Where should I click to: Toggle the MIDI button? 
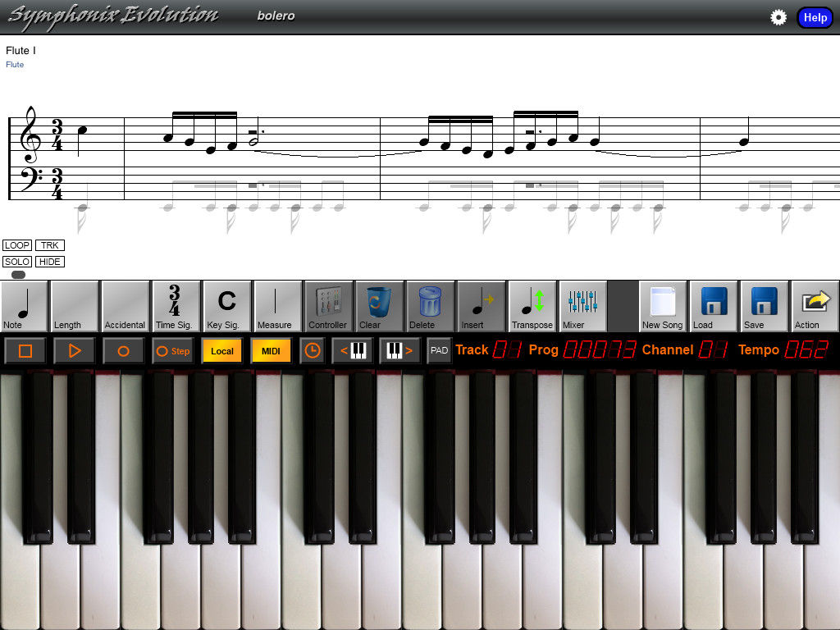click(271, 351)
